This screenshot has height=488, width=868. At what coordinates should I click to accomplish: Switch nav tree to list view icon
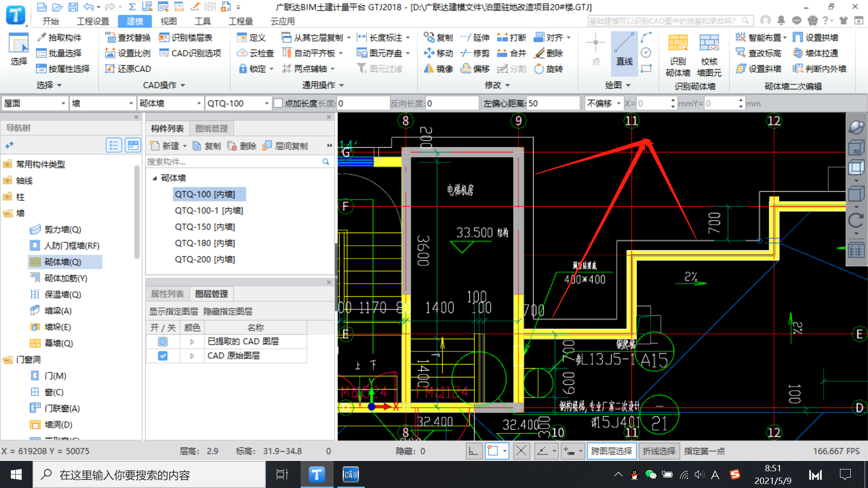point(113,145)
